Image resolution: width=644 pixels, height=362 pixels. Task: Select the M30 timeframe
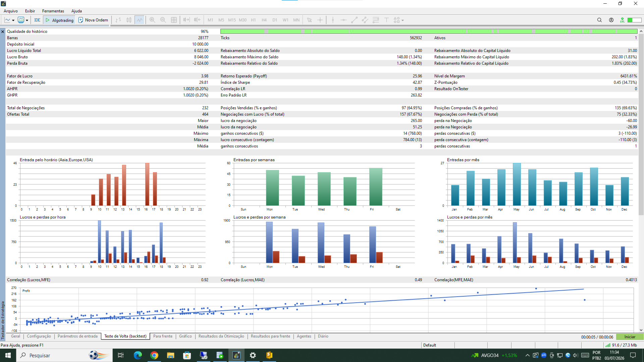click(243, 20)
